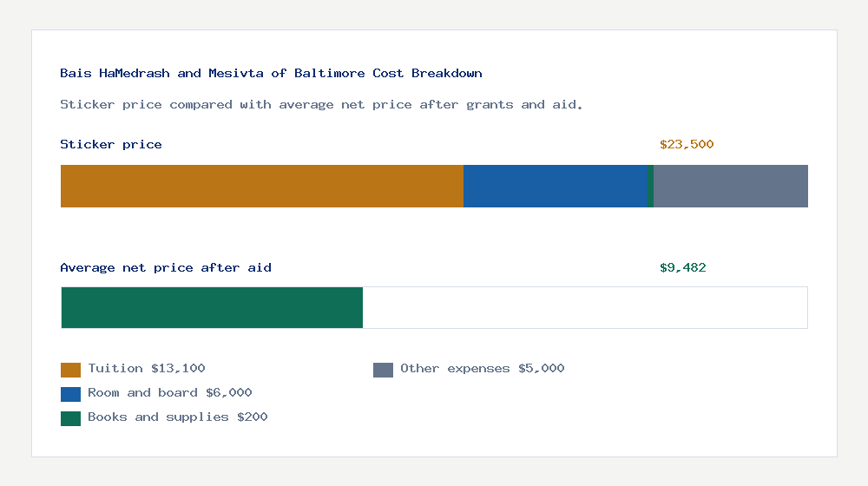Click the $9,482 net price value
The width and height of the screenshot is (868, 486).
(682, 268)
